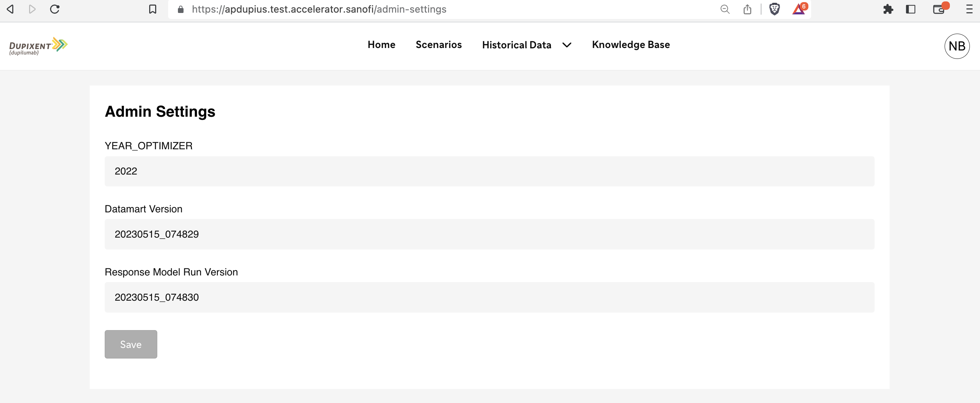Click the zoom magnifier icon

click(725, 9)
